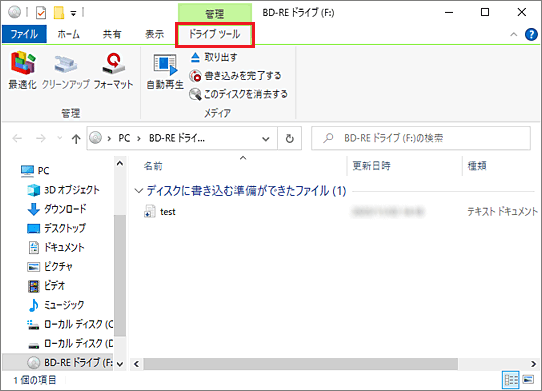Go back with the back arrow
542x391 pixels.
[17, 139]
